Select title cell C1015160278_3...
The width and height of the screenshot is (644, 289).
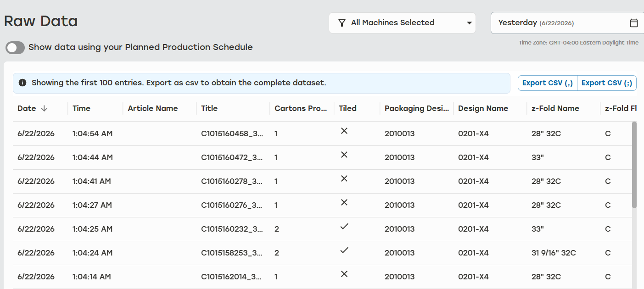(x=232, y=181)
